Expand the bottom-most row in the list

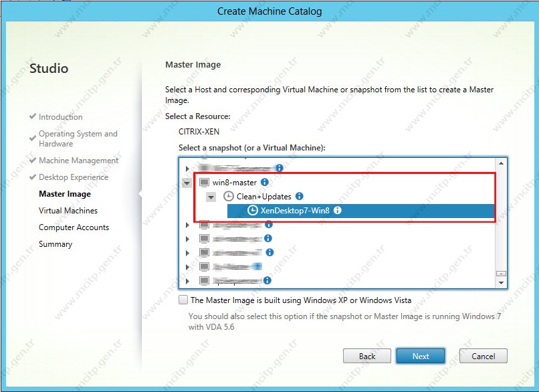pyautogui.click(x=187, y=281)
